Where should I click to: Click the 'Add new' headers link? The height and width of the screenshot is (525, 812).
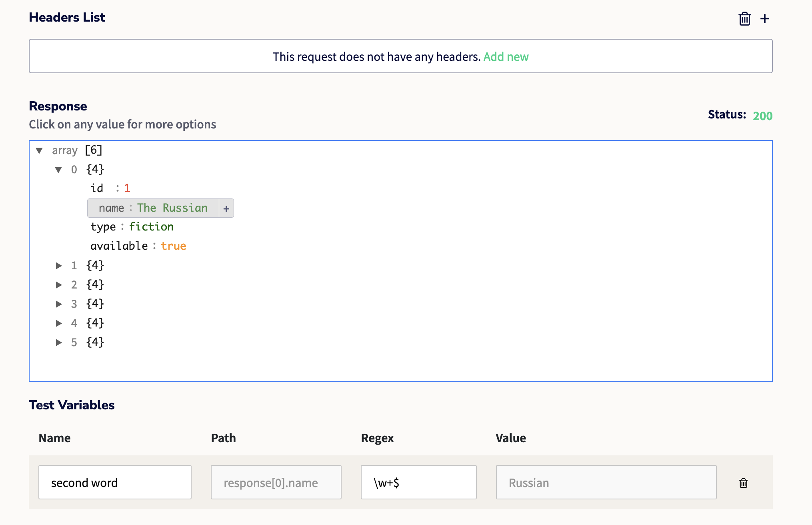click(x=506, y=57)
